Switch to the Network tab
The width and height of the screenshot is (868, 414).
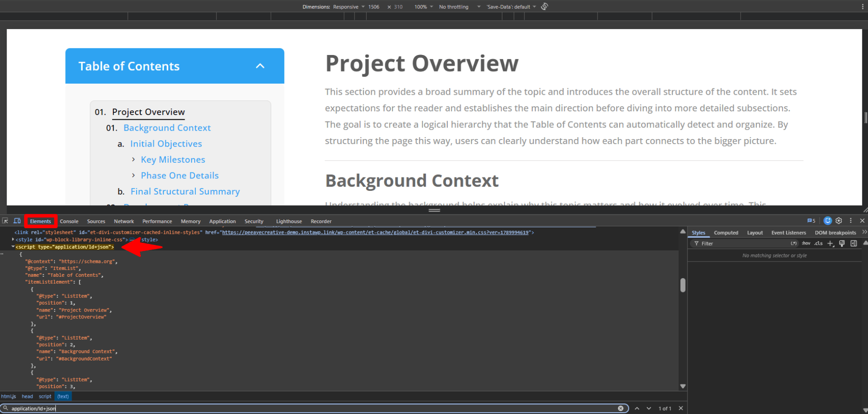point(124,221)
